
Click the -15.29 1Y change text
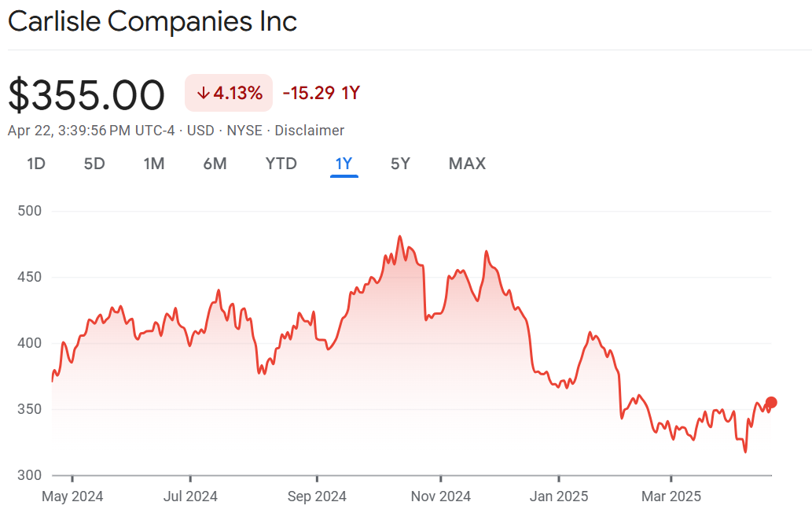pyautogui.click(x=321, y=93)
